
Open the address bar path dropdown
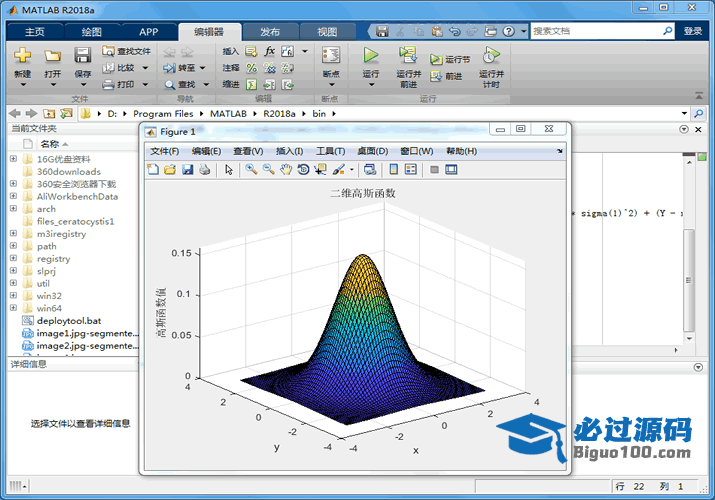pyautogui.click(x=684, y=113)
